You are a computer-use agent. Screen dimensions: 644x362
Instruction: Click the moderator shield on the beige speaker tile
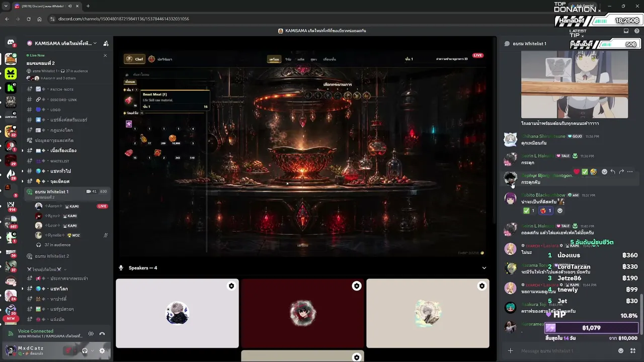click(x=482, y=286)
